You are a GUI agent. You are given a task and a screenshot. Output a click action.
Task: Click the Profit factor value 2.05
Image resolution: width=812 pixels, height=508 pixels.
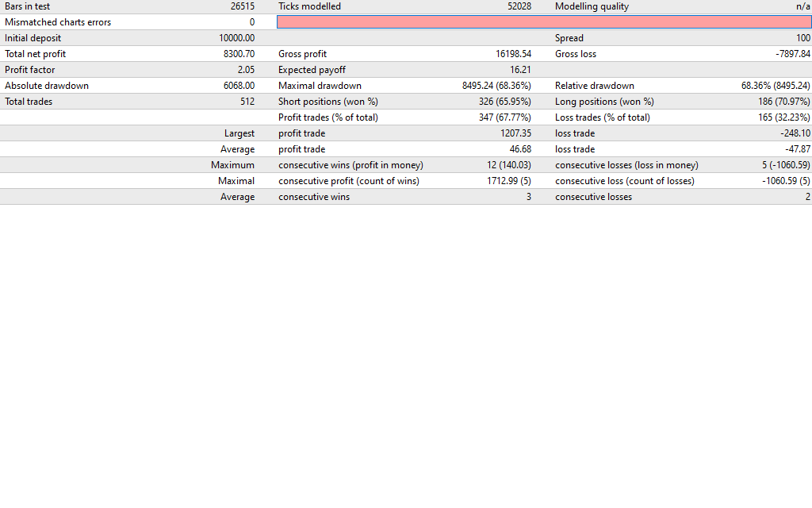point(246,70)
